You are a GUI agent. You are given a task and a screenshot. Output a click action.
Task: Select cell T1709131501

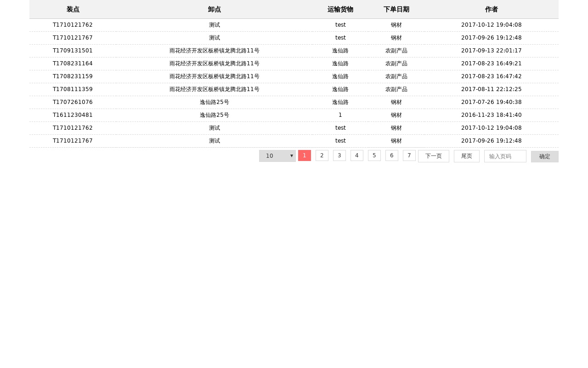(73, 51)
